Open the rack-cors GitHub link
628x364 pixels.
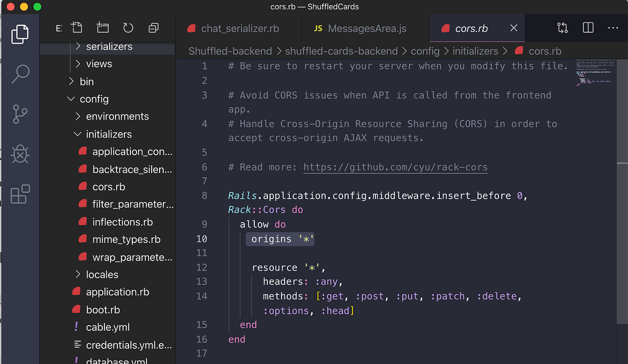click(395, 167)
